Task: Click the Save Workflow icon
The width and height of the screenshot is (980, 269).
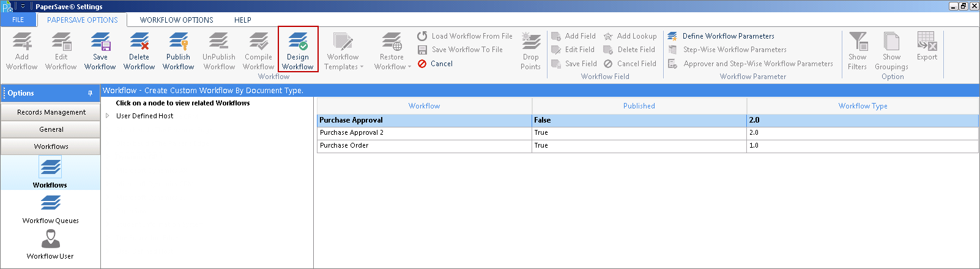Action: [100, 51]
